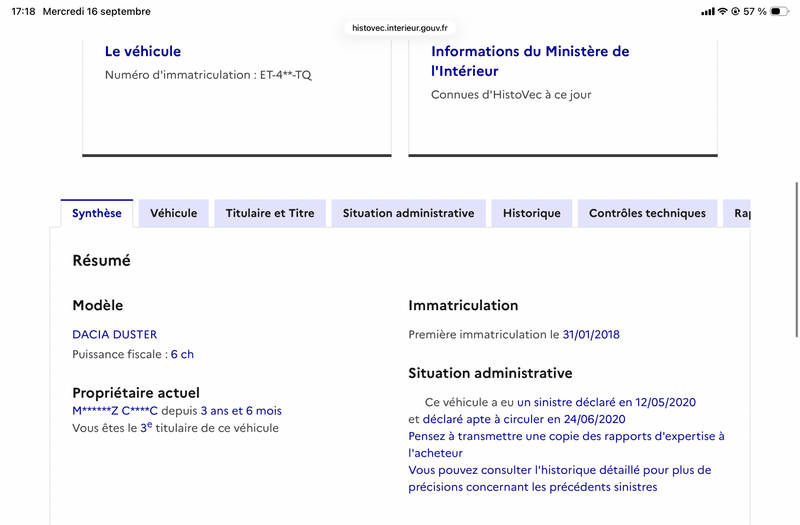Switch to the Contrôles techniques tab
800x525 pixels.
(x=647, y=213)
